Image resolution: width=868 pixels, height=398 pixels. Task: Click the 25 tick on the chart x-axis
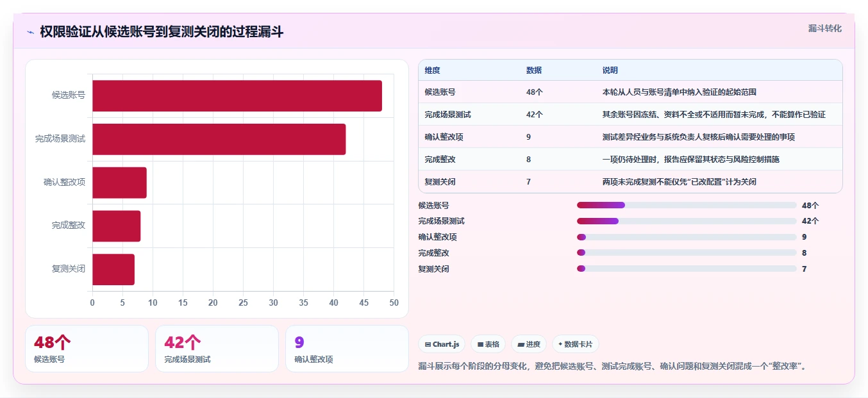[x=243, y=303]
